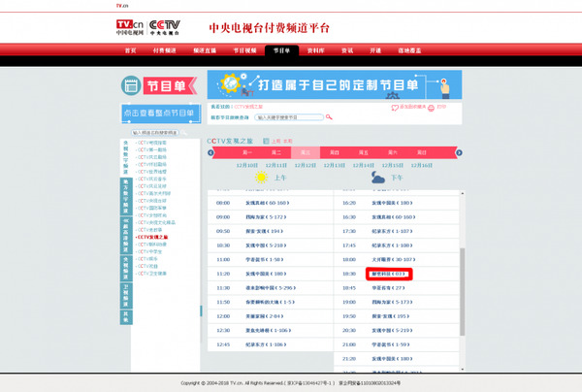
Task: Open the 打造属于自己的定制节目单 banner
Action: coord(335,84)
